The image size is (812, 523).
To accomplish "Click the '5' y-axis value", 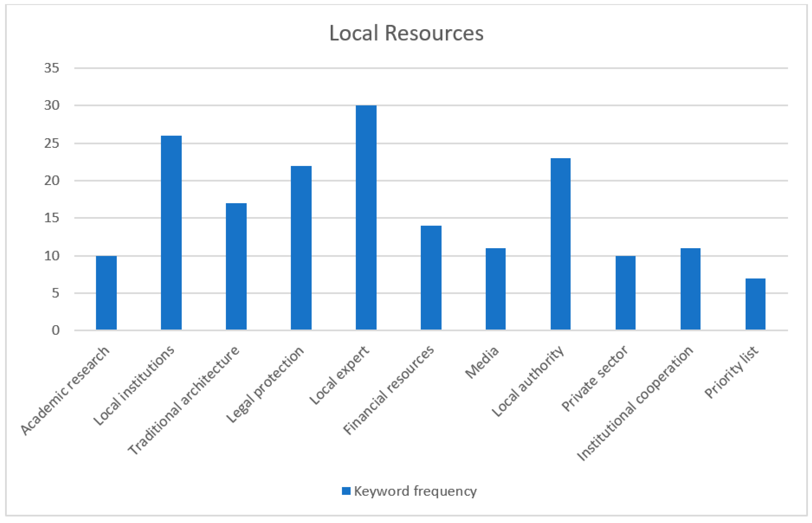I will [x=56, y=293].
